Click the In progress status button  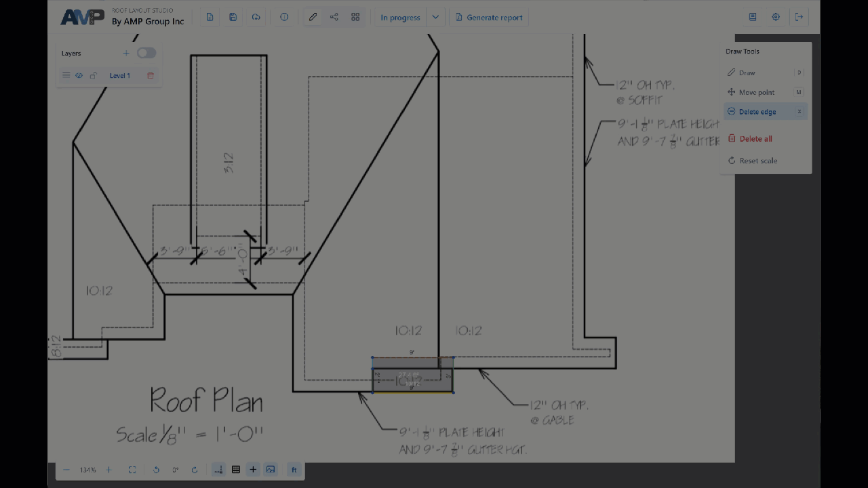(x=400, y=17)
